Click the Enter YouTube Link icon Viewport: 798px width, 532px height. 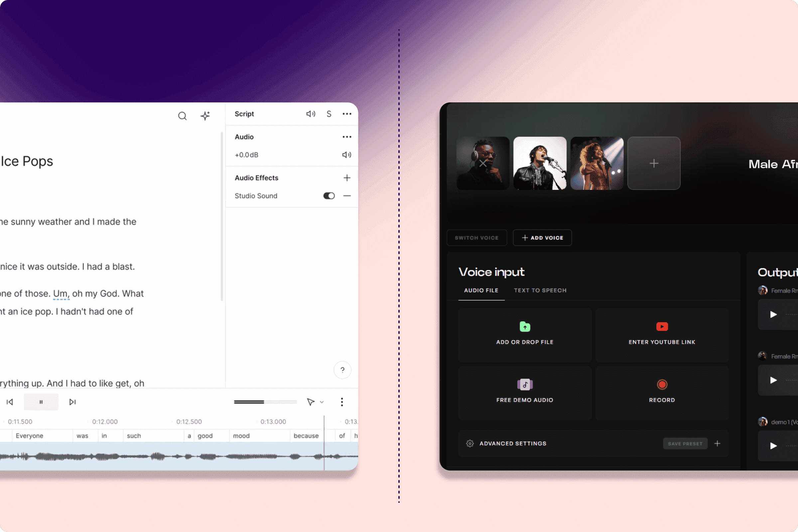coord(662,327)
